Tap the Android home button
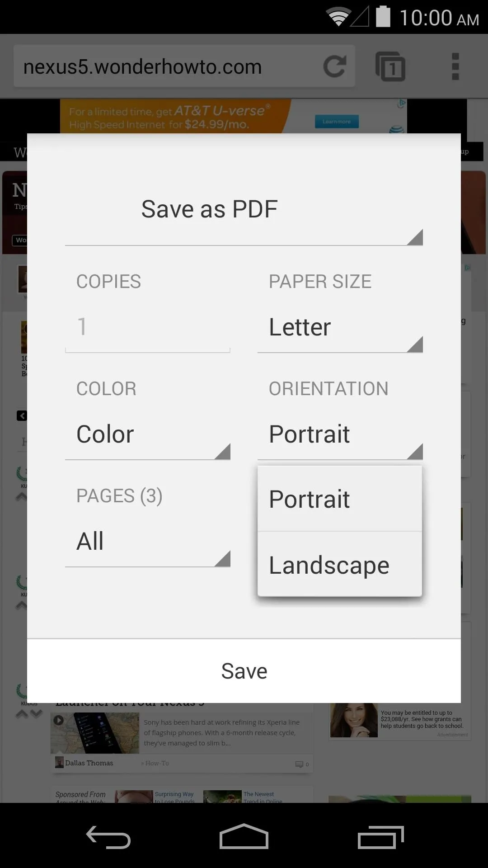 pos(244,836)
